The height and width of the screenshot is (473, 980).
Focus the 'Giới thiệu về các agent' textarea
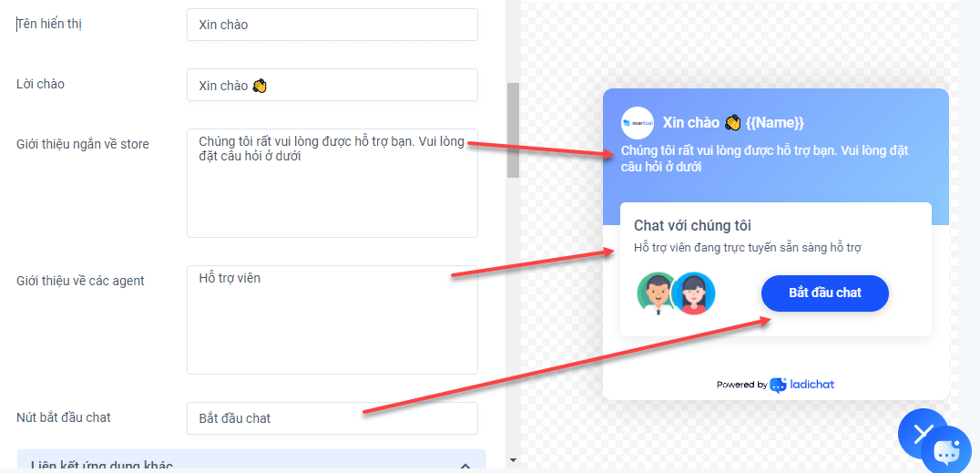pyautogui.click(x=332, y=320)
